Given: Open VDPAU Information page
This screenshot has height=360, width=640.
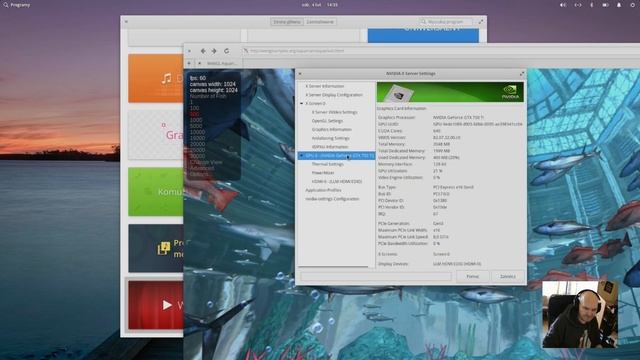Looking at the screenshot, I should [330, 147].
